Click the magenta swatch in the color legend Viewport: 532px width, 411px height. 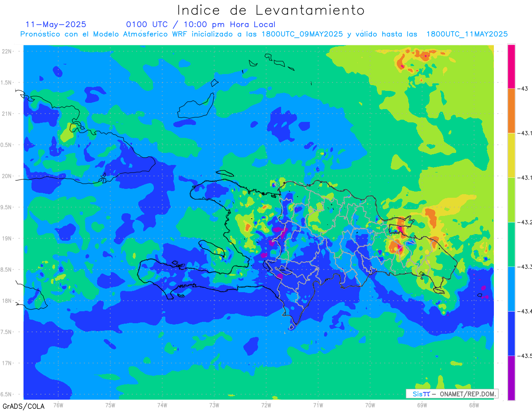click(x=511, y=66)
